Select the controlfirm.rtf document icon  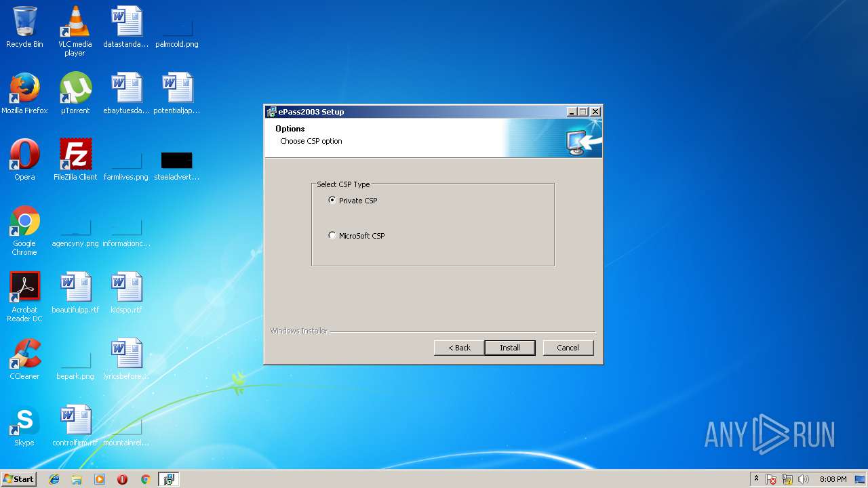[x=75, y=426]
